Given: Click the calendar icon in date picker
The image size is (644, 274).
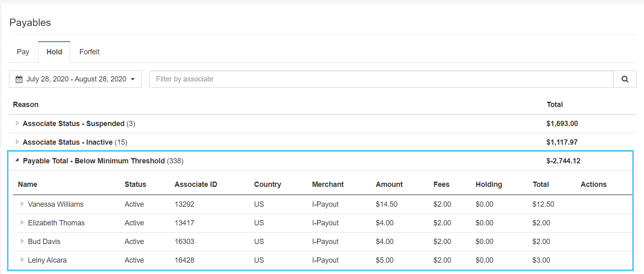Looking at the screenshot, I should (19, 79).
